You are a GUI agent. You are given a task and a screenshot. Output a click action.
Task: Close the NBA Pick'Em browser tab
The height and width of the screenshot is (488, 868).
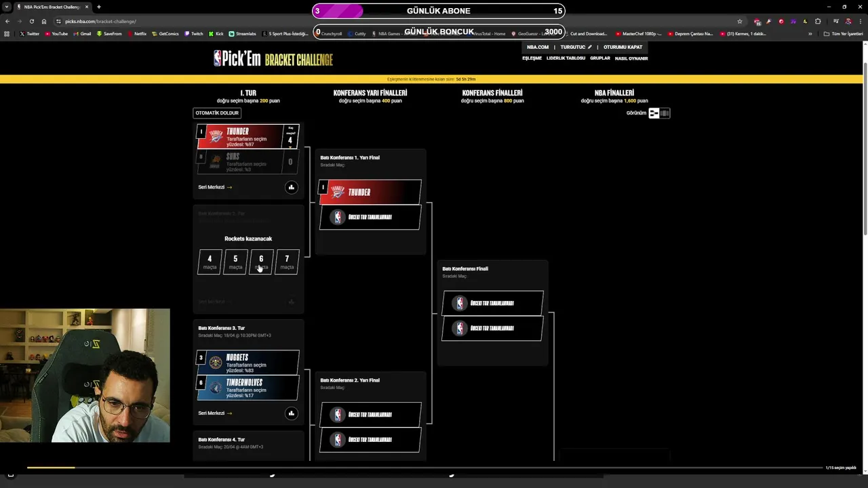click(x=87, y=7)
